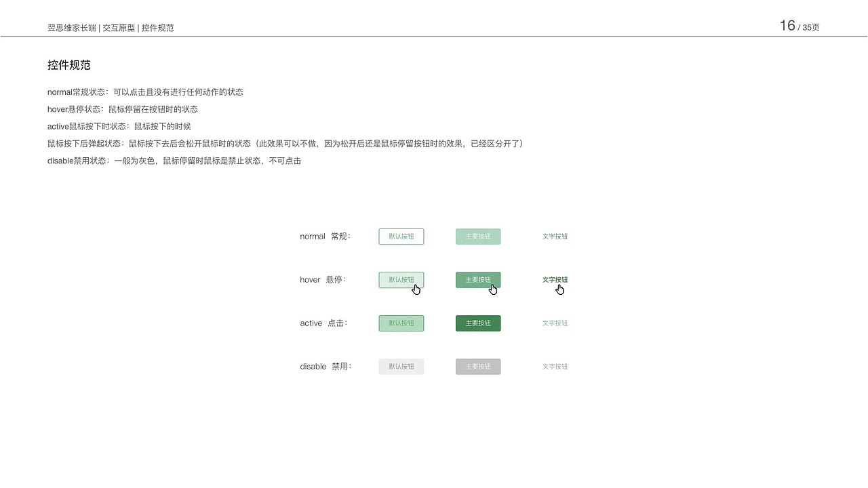The image size is (868, 488).
Task: Click the active-state 文字按钮 faded text button
Action: (x=555, y=323)
